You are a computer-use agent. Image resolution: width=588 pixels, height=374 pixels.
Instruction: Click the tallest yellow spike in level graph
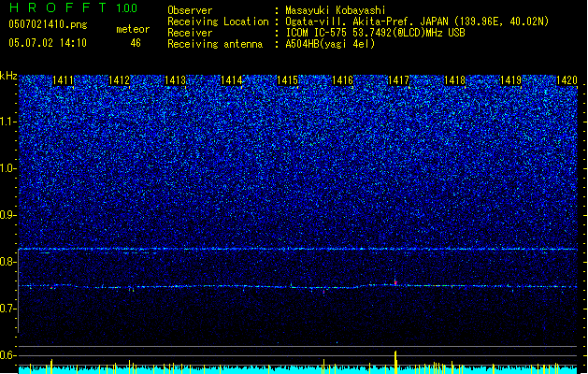tap(395, 362)
